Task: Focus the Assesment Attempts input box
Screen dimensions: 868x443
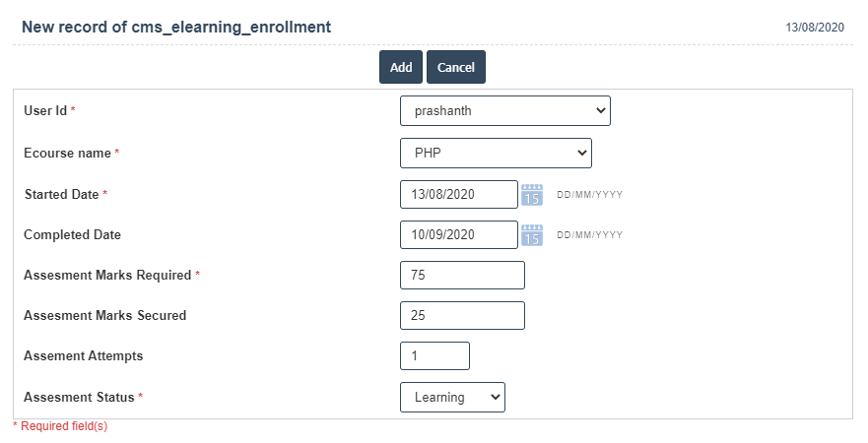Action: tap(434, 356)
